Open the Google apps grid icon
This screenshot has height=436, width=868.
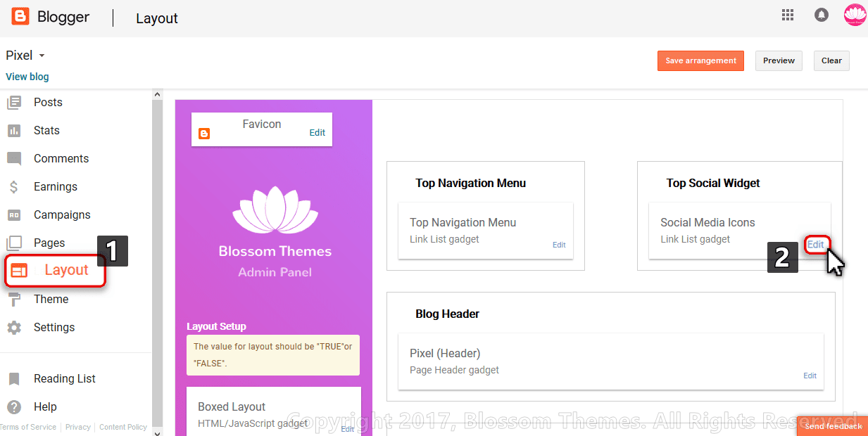click(788, 15)
